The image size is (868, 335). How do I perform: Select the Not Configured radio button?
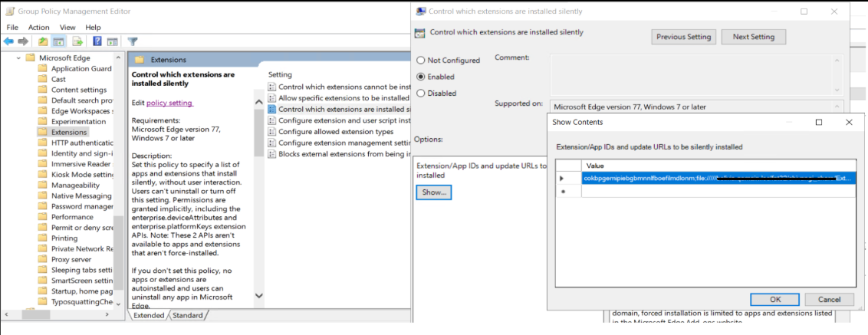tap(420, 60)
